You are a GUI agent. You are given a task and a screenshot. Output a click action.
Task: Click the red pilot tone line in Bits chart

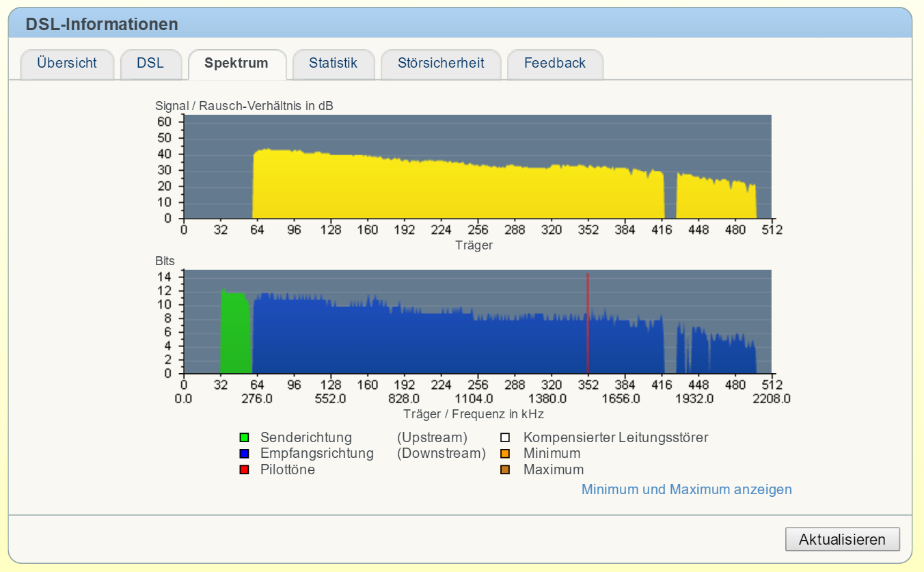(x=588, y=321)
